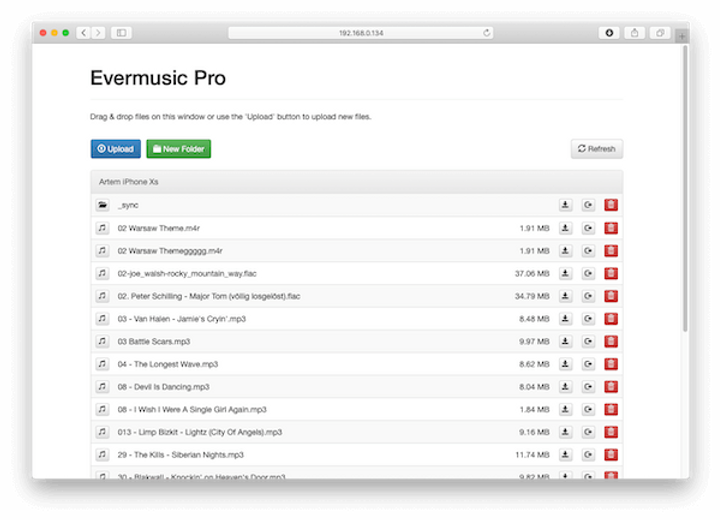Delete the _sync folder
This screenshot has width=720, height=520.
[611, 205]
